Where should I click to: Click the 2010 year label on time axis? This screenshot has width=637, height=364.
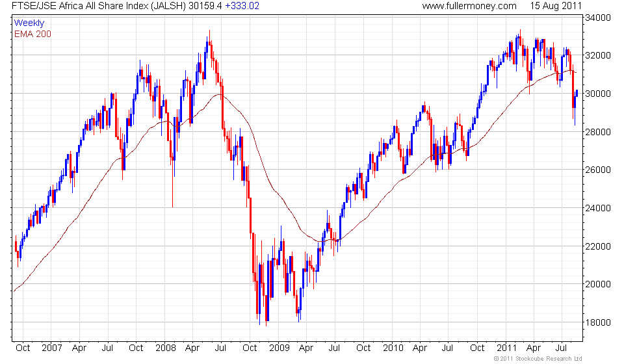393,348
